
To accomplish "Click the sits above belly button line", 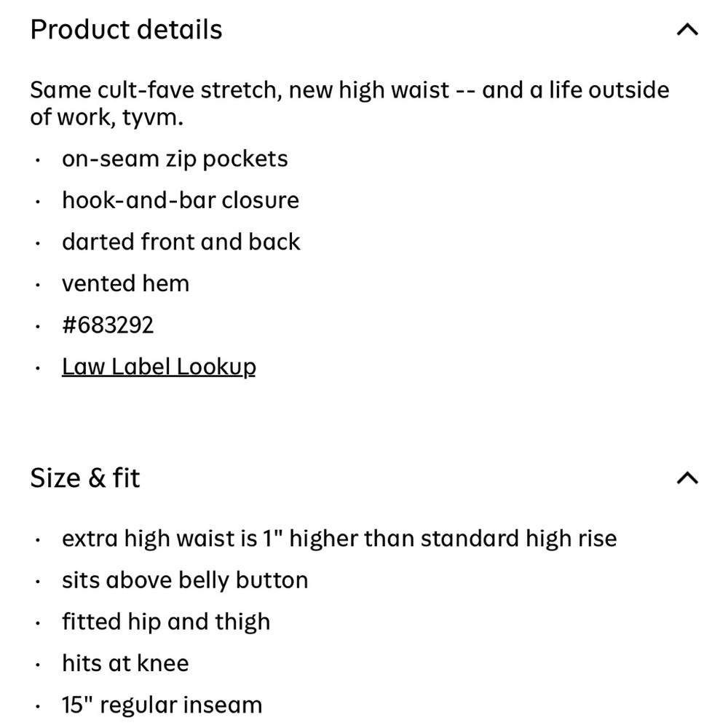I will 185,580.
